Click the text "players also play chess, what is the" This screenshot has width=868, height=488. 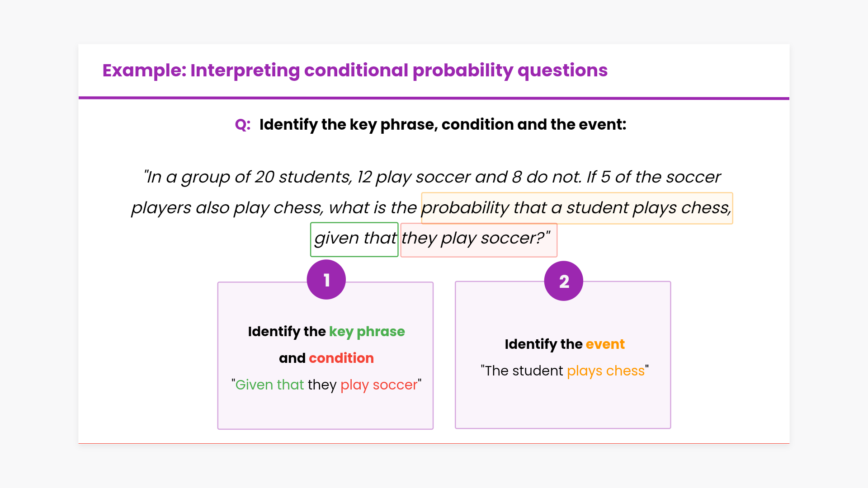point(274,208)
